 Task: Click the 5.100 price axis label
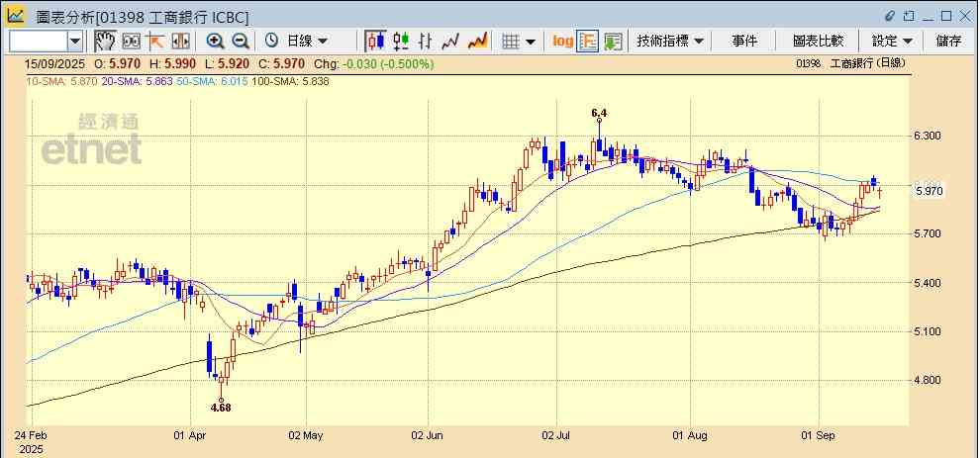point(928,331)
